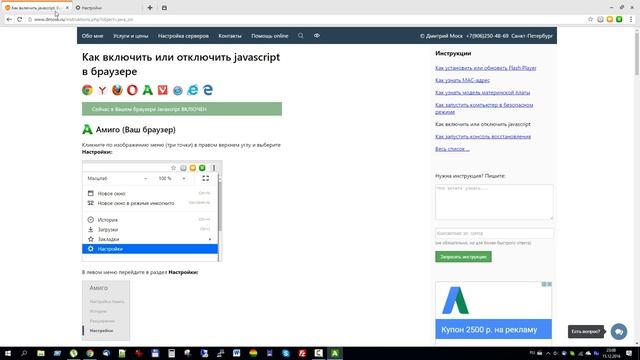Viewport: 640px width, 360px height.
Task: Open link about motherboard model
Action: click(x=482, y=92)
